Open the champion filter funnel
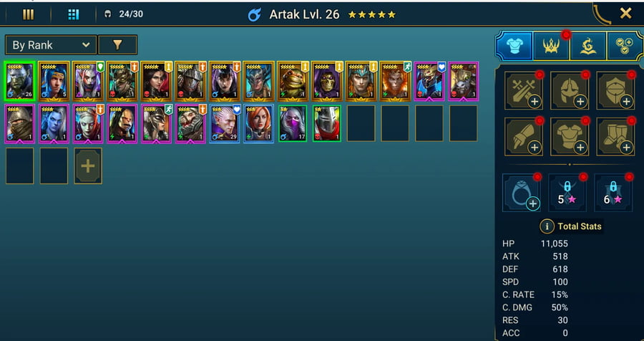The width and height of the screenshot is (644, 341). [117, 45]
